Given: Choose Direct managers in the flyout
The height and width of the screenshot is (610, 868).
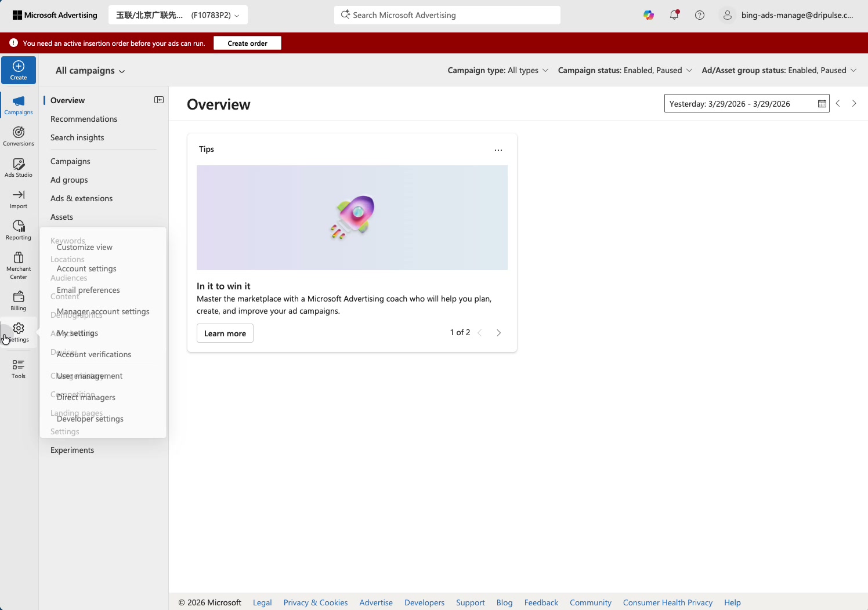Looking at the screenshot, I should click(86, 397).
